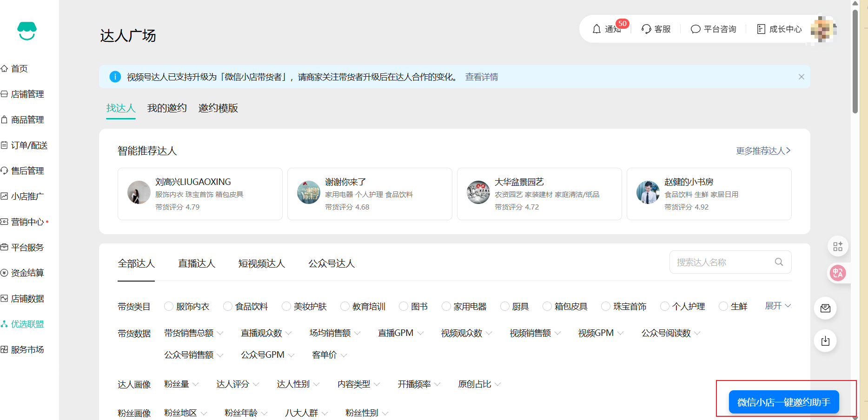Open 客单价 dropdown filter
The width and height of the screenshot is (868, 420).
pyautogui.click(x=330, y=355)
